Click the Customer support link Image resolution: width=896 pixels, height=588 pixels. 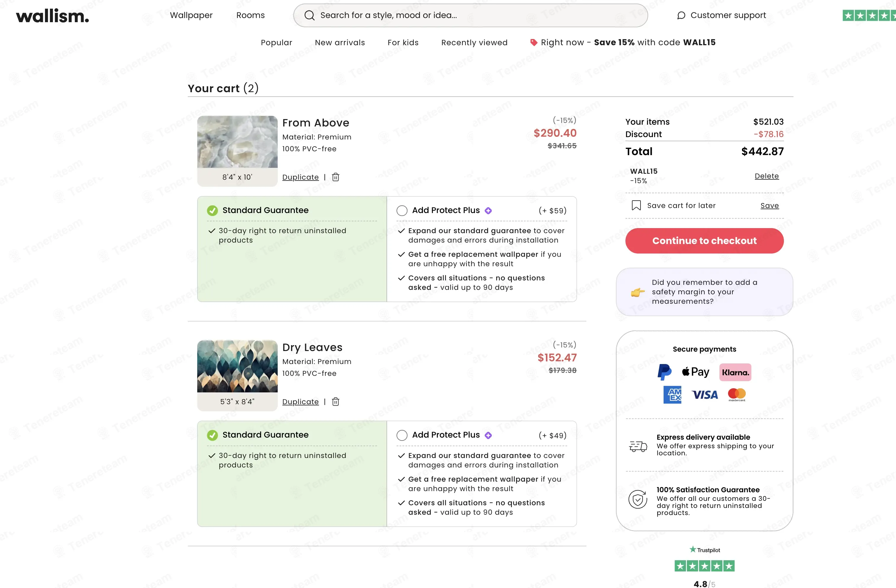pos(721,15)
